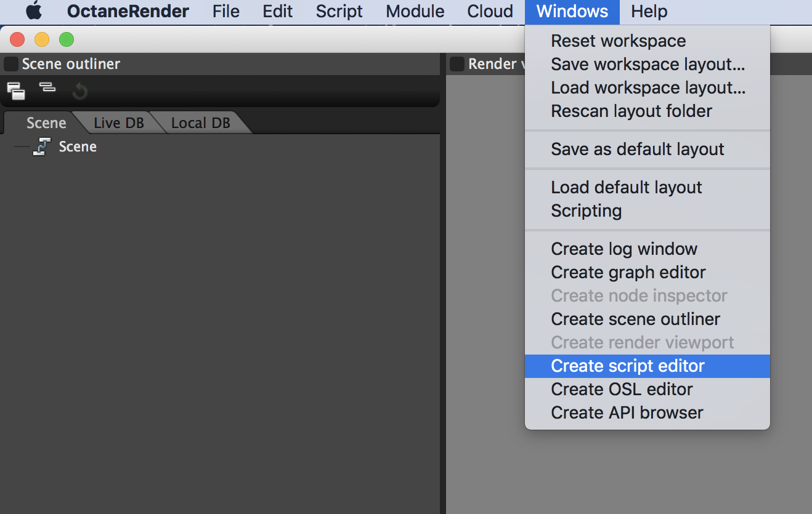Open the Script menu in menu bar
Screen dimensions: 812x514
pos(339,11)
